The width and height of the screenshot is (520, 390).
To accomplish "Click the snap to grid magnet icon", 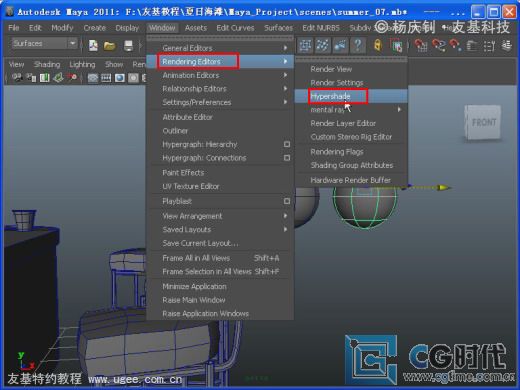I will [420, 45].
